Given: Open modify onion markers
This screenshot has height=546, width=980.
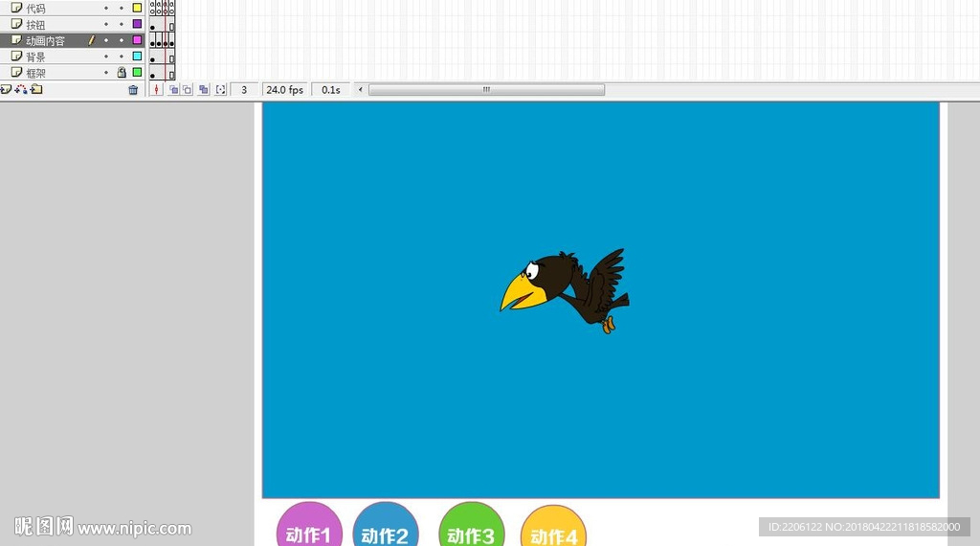Looking at the screenshot, I should 221,90.
